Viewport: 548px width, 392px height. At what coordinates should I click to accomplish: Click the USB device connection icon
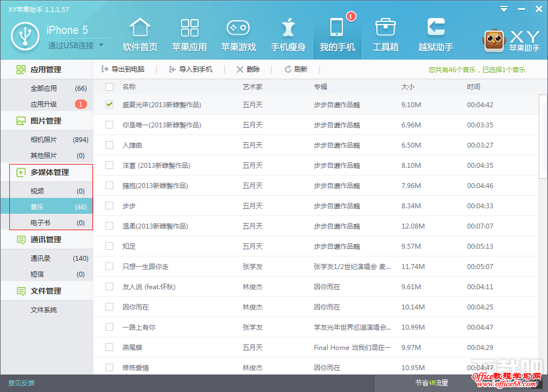coord(25,36)
